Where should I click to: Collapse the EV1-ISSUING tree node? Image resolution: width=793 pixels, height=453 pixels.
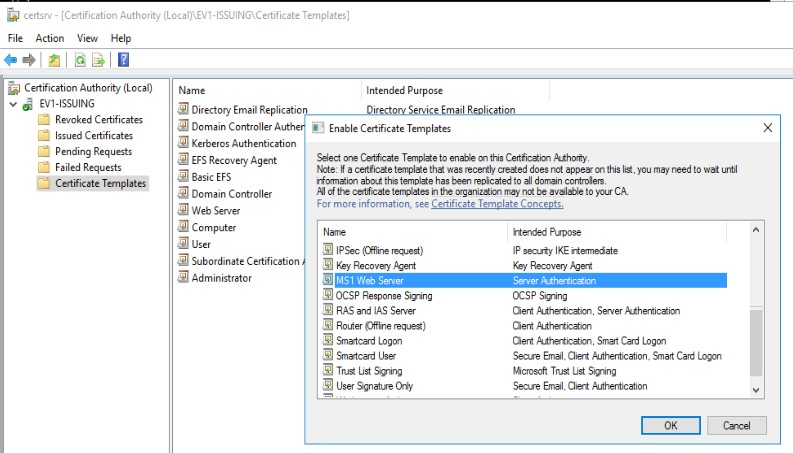point(13,104)
